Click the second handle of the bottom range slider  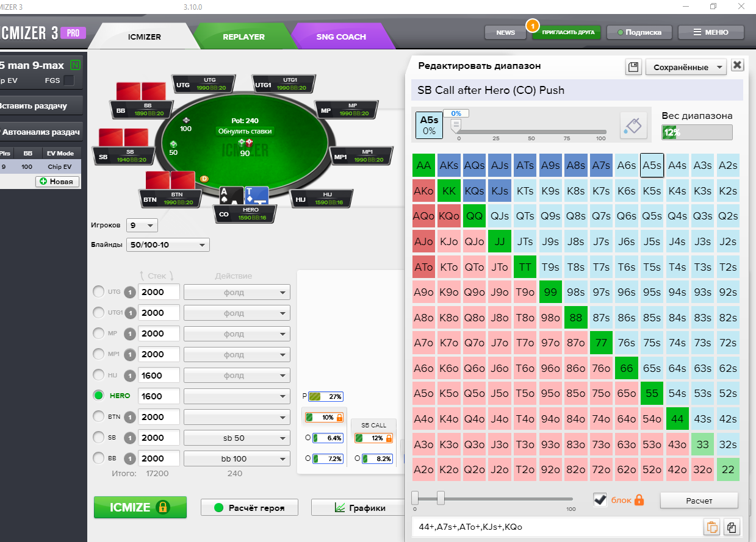click(441, 497)
